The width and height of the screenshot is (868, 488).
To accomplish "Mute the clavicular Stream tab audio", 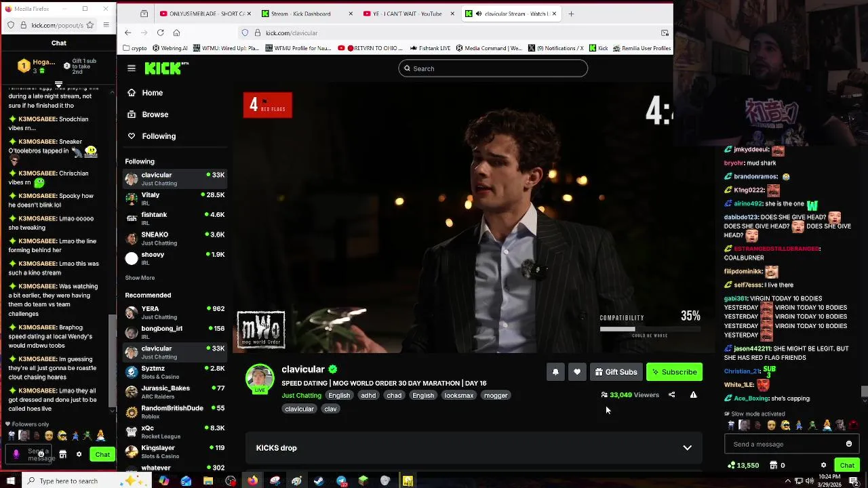I will [x=479, y=14].
